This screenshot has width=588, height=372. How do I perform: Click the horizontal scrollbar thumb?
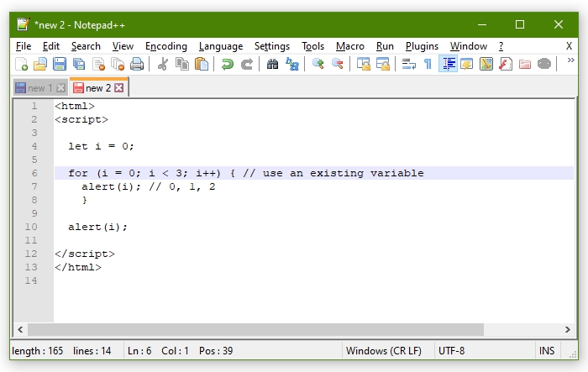pyautogui.click(x=255, y=330)
